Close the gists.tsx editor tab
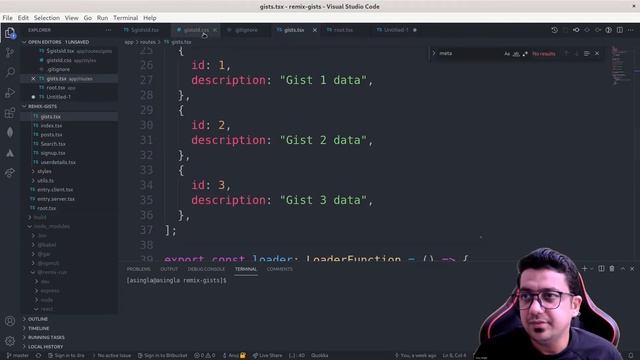640x360 pixels. coord(315,30)
